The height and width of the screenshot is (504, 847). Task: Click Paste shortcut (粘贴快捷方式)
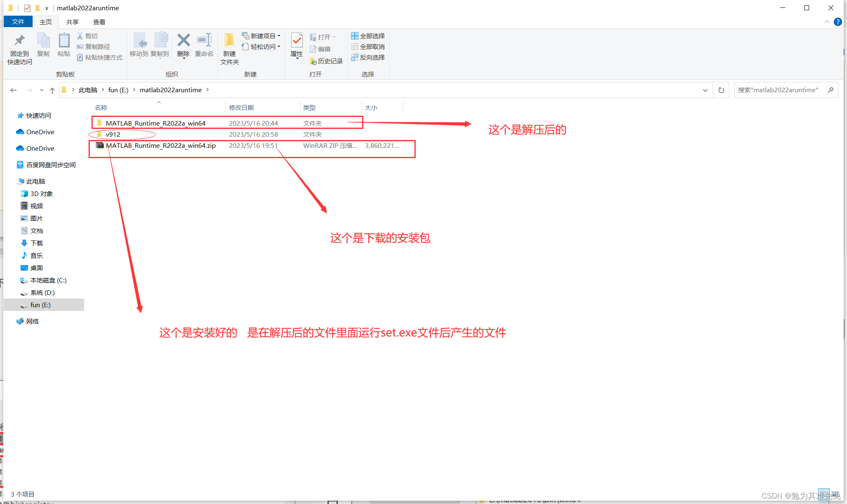tap(100, 58)
